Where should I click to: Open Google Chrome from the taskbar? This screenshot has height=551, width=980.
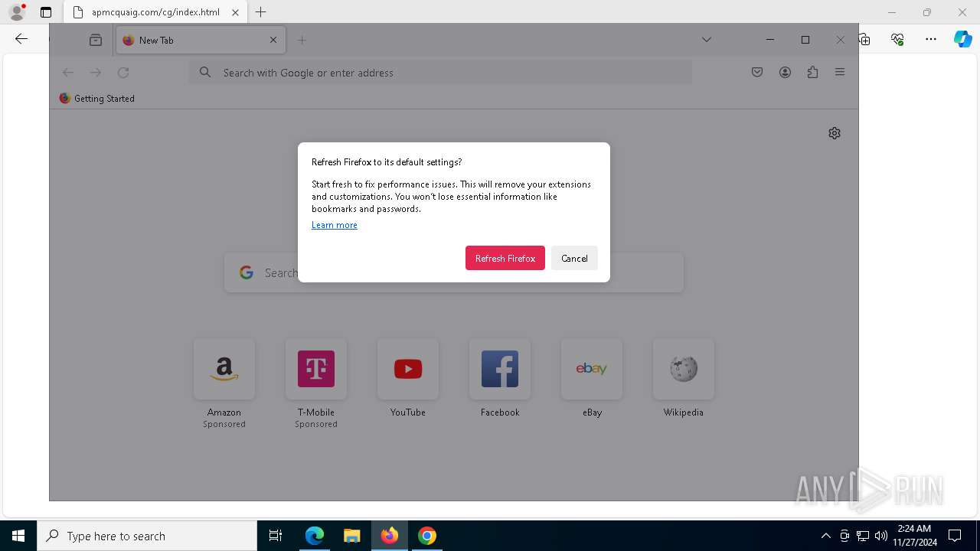point(427,536)
